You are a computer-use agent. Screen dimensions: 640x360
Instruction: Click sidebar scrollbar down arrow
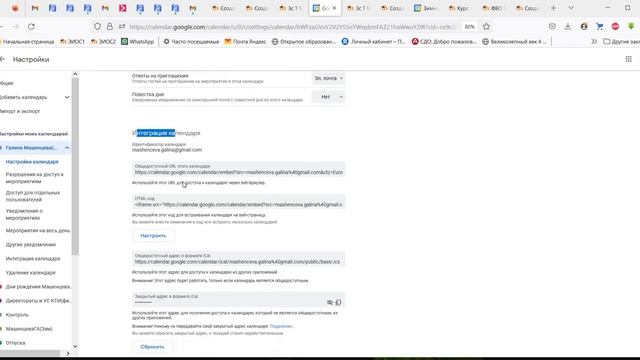[x=75, y=346]
